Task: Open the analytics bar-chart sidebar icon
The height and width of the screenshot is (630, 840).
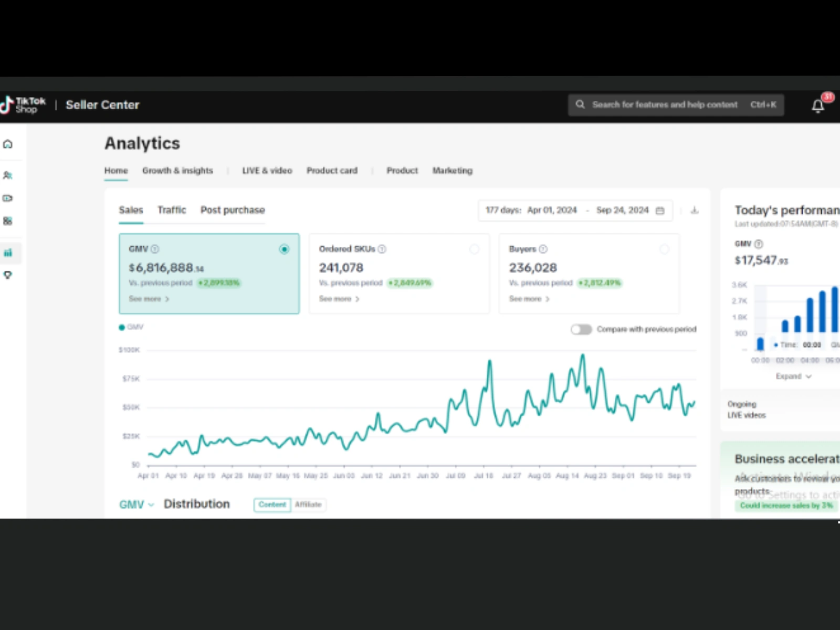Action: click(x=8, y=253)
